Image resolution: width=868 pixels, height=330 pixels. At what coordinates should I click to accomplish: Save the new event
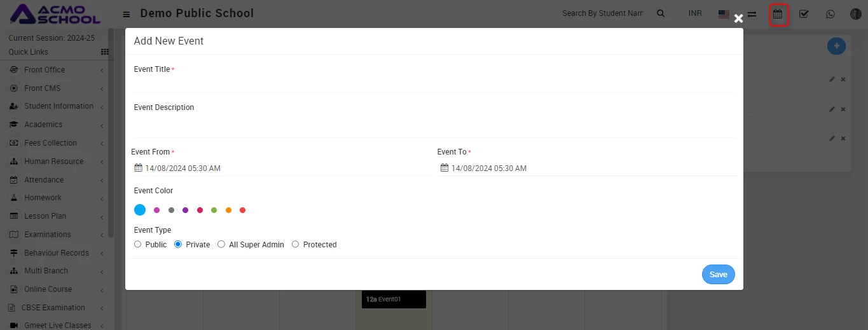(x=718, y=275)
